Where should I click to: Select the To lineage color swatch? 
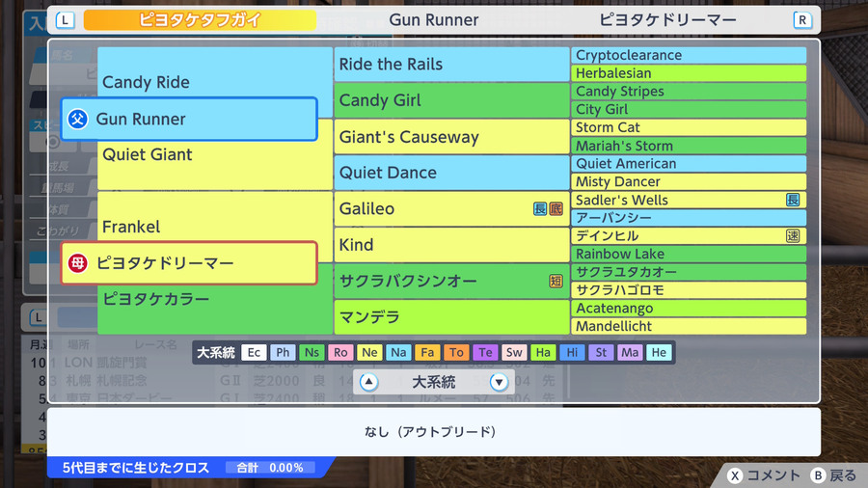tap(456, 352)
